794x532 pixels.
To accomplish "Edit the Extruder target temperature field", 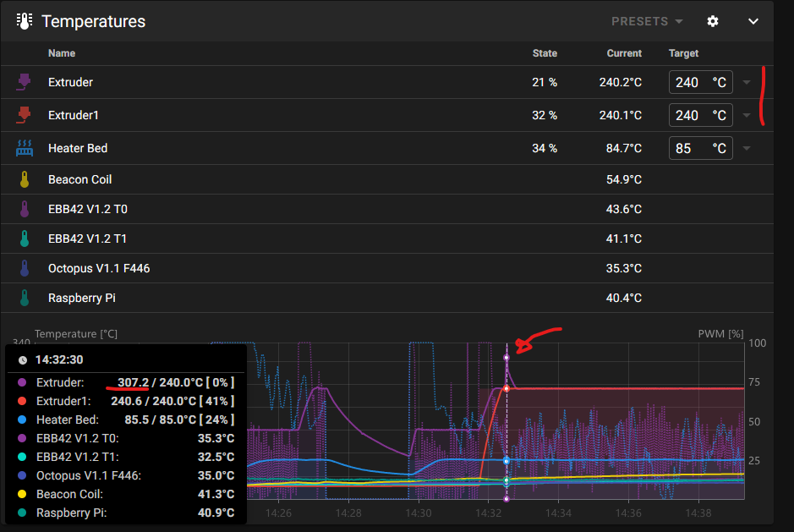I will point(700,82).
